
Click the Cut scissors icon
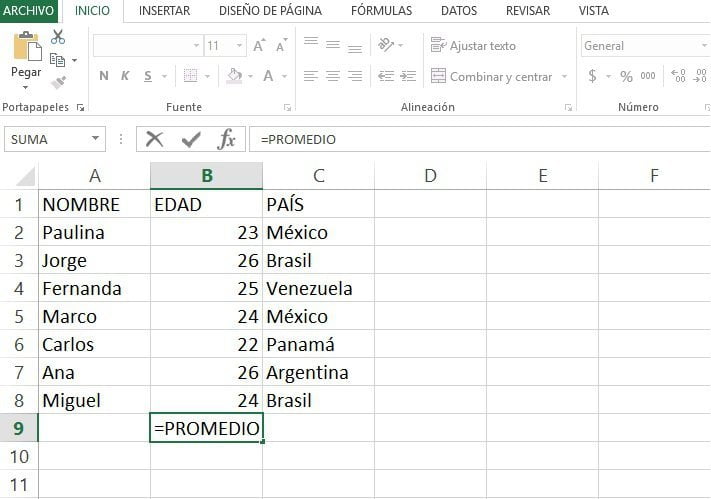click(x=58, y=37)
